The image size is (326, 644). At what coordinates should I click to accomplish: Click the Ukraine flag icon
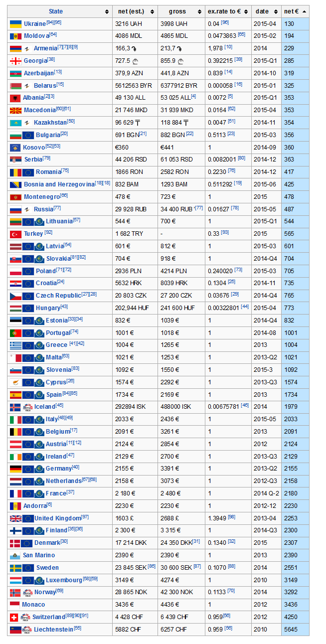[15, 23]
